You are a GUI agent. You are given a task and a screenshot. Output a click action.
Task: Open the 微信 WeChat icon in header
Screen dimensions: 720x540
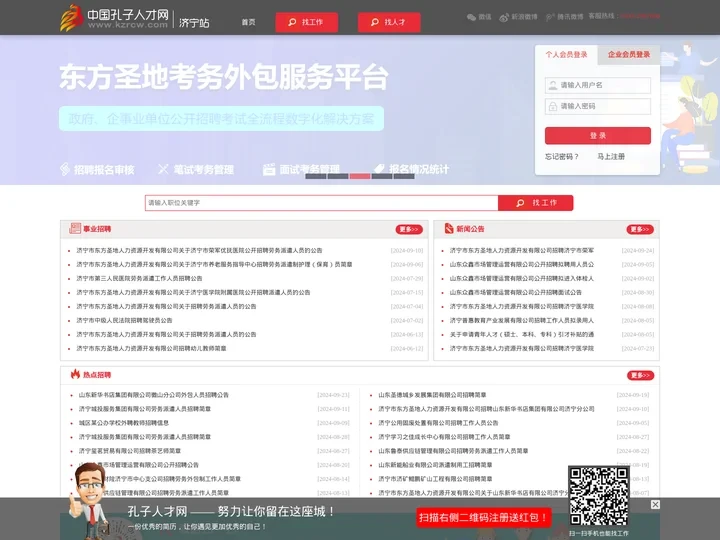[x=471, y=17]
